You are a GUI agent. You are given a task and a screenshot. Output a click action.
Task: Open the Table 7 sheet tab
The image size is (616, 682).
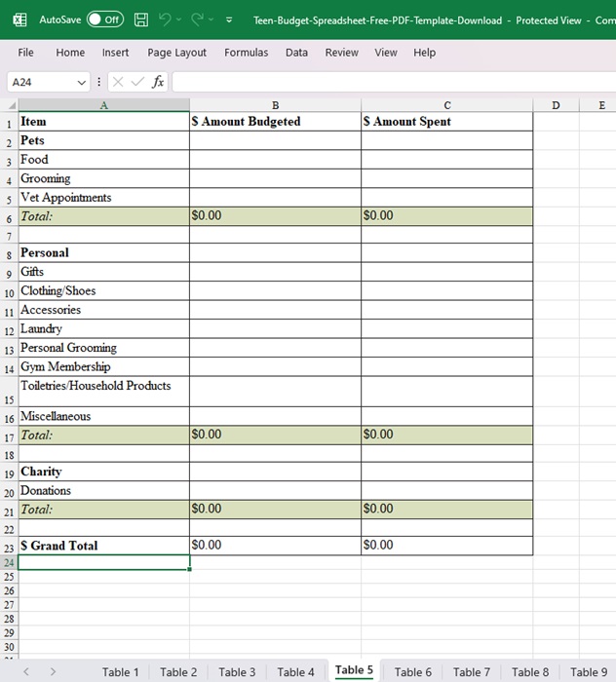click(472, 672)
